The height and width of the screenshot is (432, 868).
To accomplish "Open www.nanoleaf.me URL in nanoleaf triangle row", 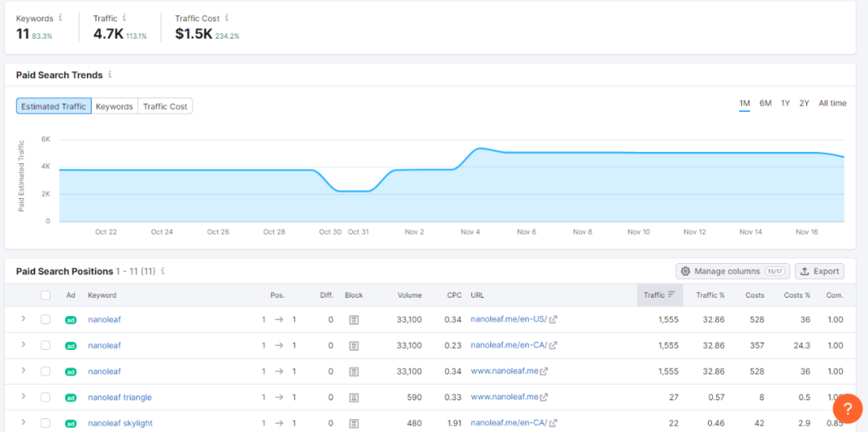I will [x=504, y=397].
